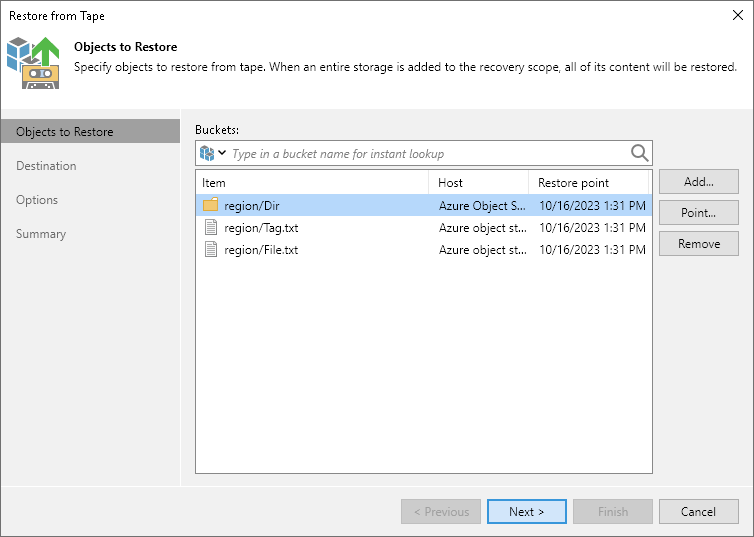Click the region/Dir folder icon
Viewport: 754px width, 537px height.
click(x=211, y=205)
